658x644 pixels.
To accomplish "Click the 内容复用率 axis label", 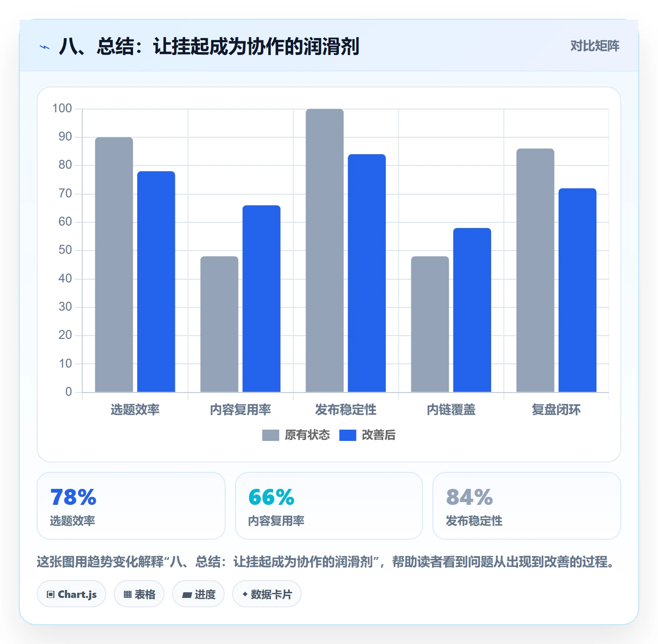I will (x=241, y=410).
